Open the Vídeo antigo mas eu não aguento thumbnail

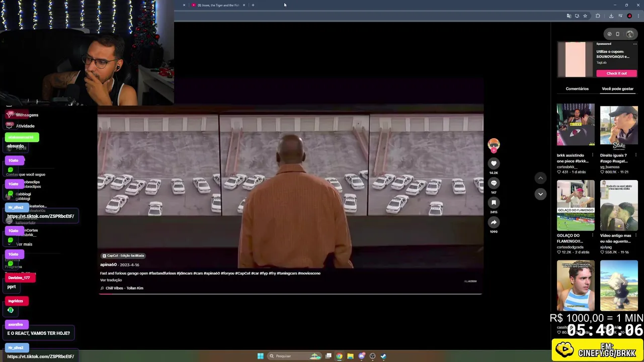pyautogui.click(x=619, y=206)
